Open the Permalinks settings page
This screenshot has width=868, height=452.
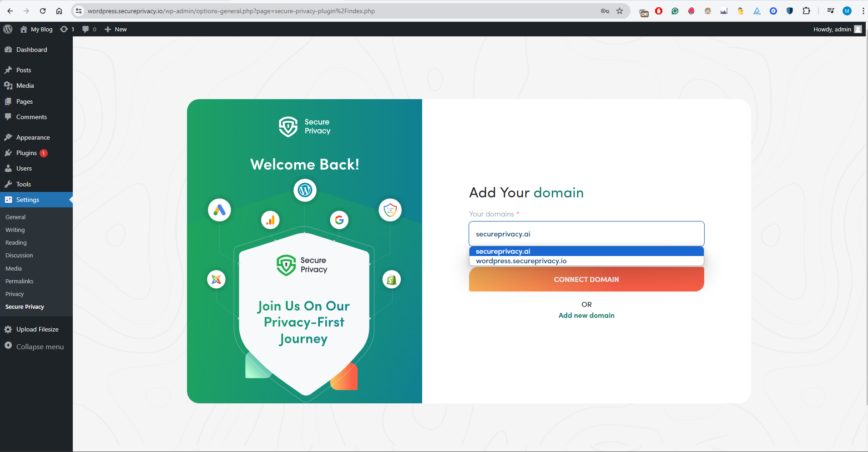click(19, 281)
